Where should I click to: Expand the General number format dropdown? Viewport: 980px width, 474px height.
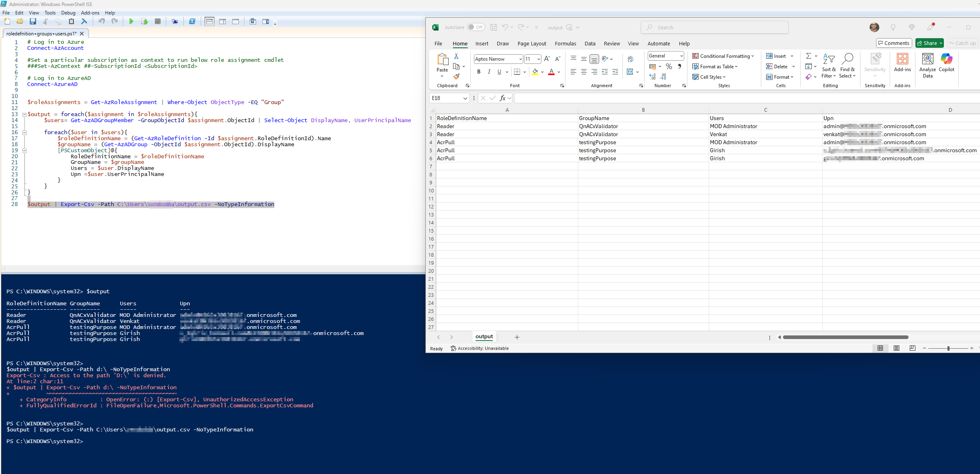[x=681, y=56]
